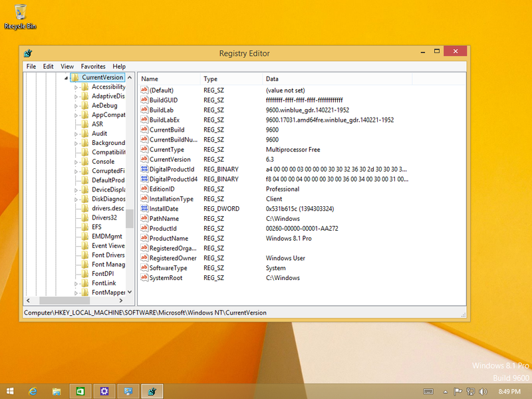Open the Edit menu

[x=48, y=66]
